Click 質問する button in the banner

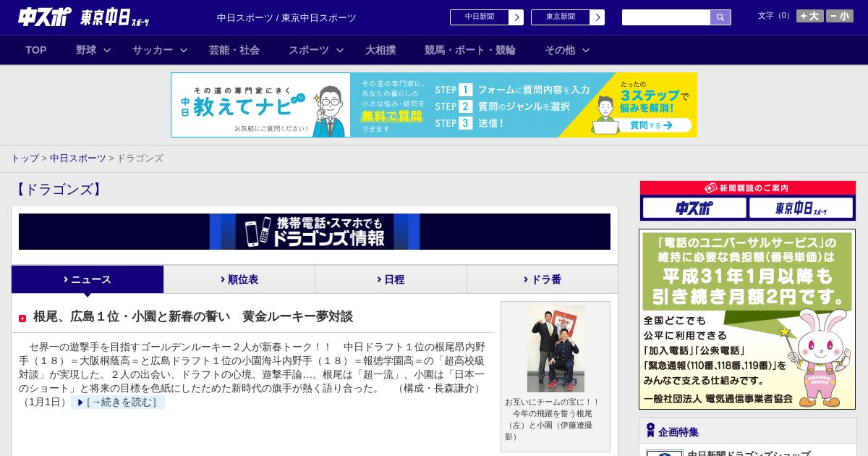click(x=650, y=125)
